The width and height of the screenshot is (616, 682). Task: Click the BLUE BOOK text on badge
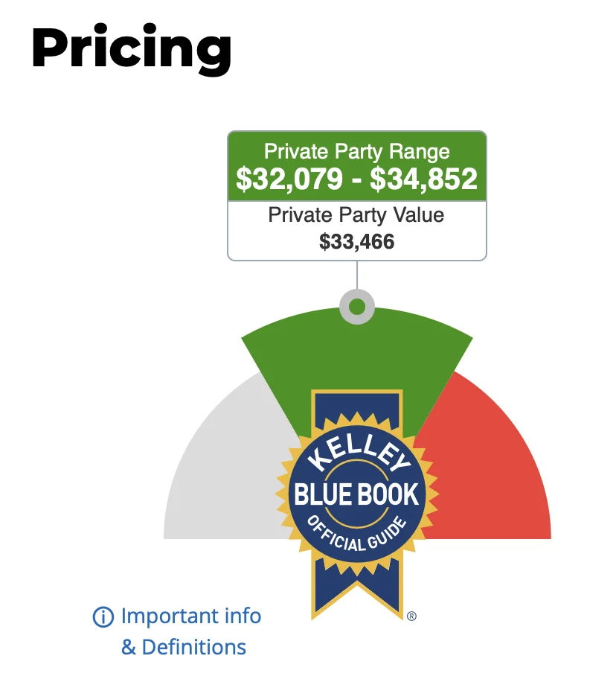click(356, 495)
